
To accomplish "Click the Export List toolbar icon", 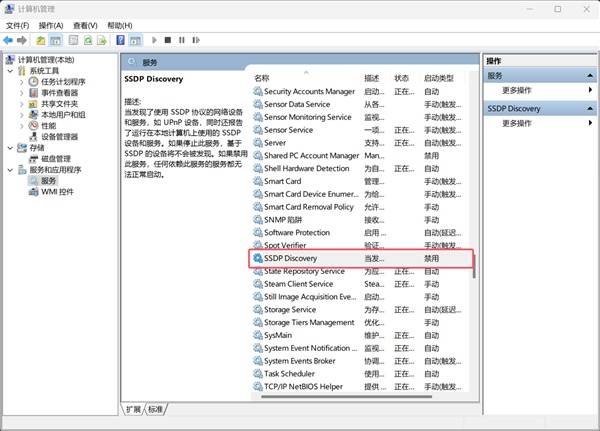I will point(103,40).
